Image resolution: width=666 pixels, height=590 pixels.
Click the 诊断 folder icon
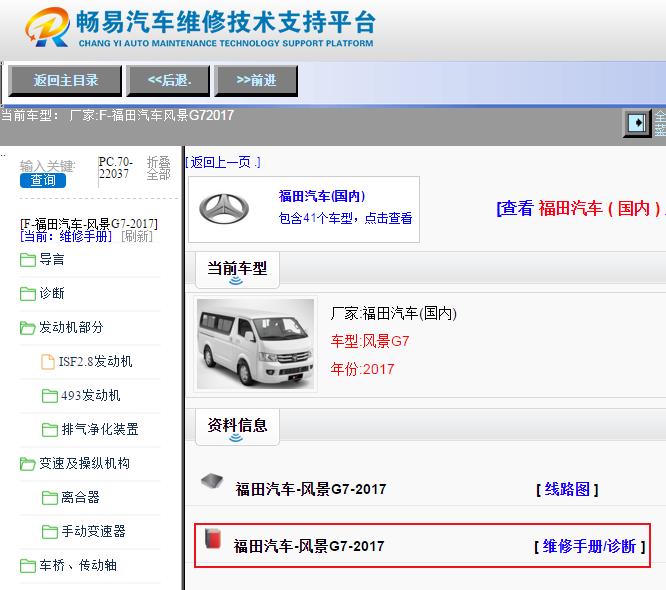pyautogui.click(x=28, y=294)
